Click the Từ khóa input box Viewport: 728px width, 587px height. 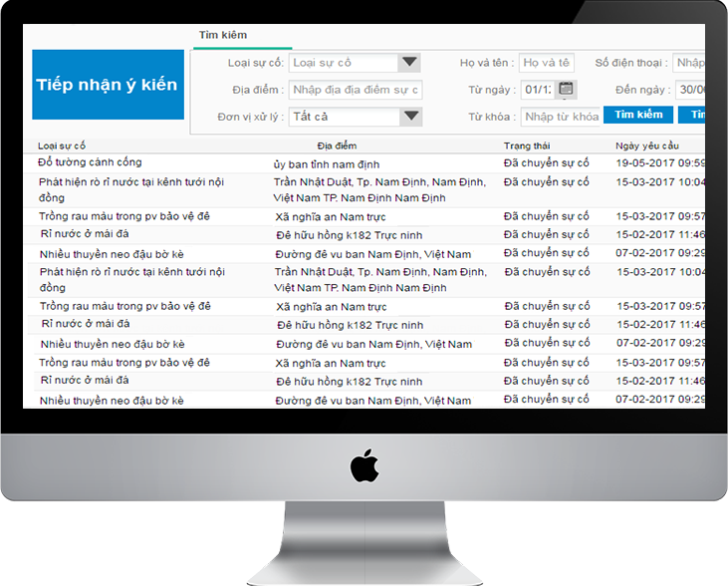561,117
